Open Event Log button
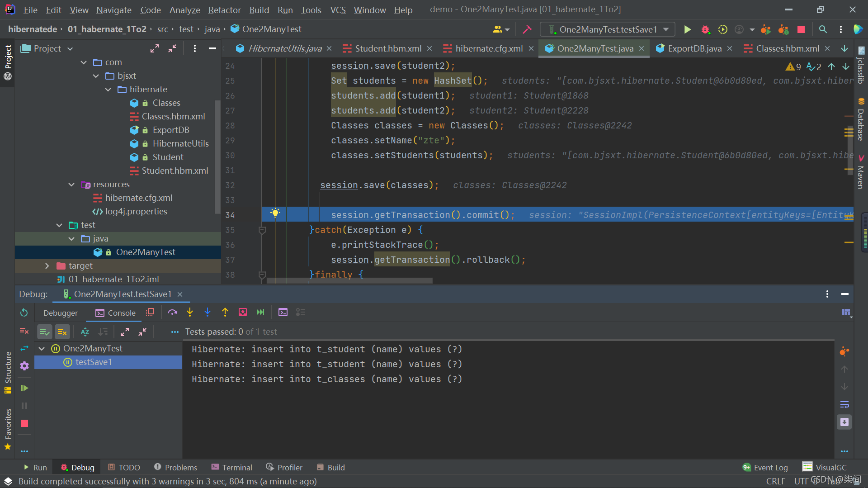 [x=765, y=467]
